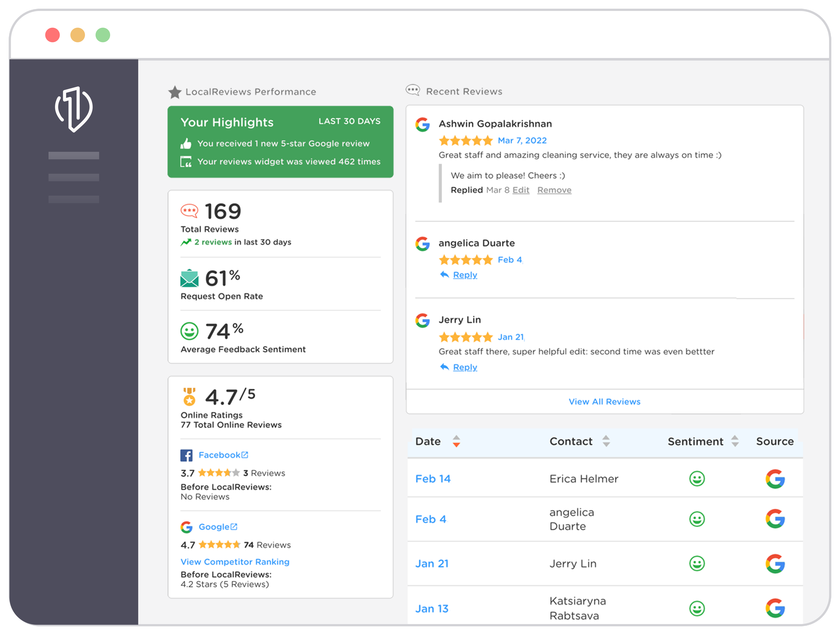Open the Jan 21 table entry
This screenshot has height=635, width=840.
[432, 564]
